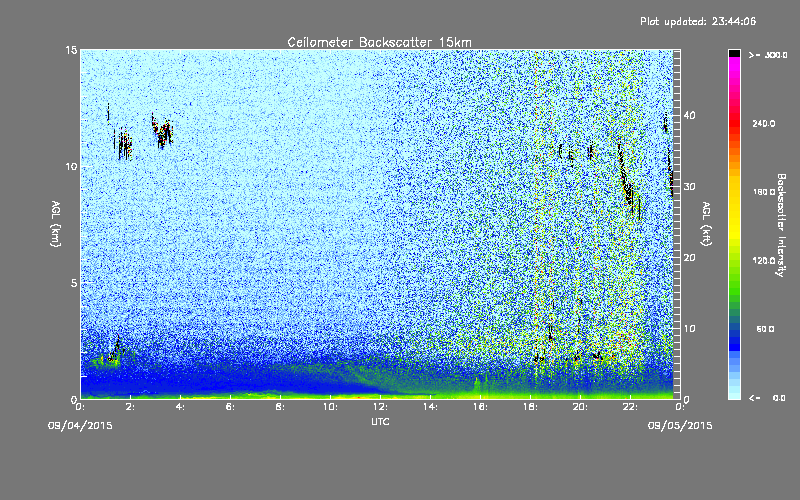Viewport: 800px width, 500px height.
Task: Select the "Ceilometer Backscatter 15km" plot title
Action: coord(380,42)
